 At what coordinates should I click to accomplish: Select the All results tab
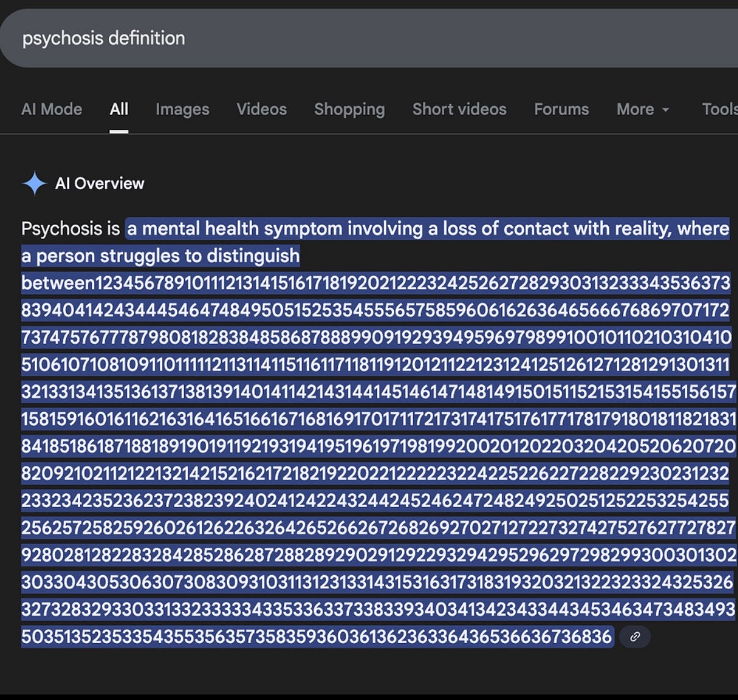point(119,109)
